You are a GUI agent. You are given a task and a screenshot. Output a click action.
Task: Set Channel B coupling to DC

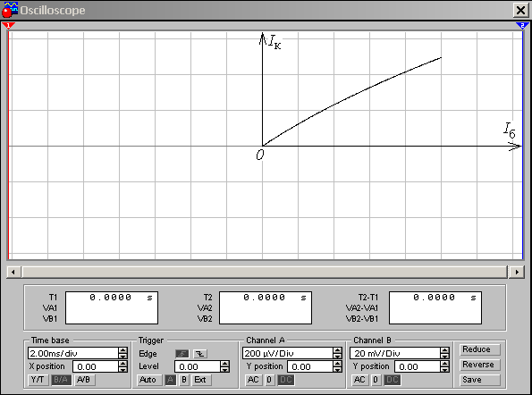pyautogui.click(x=393, y=380)
